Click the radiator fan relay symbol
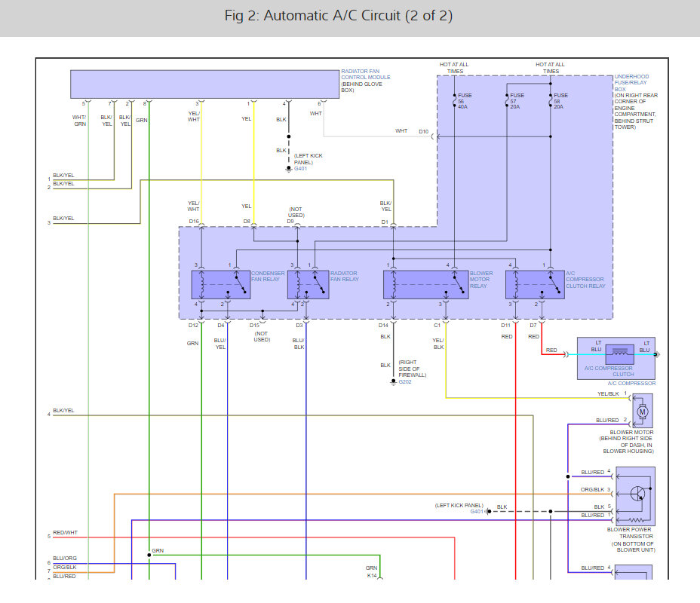This screenshot has width=700, height=603. 308,285
